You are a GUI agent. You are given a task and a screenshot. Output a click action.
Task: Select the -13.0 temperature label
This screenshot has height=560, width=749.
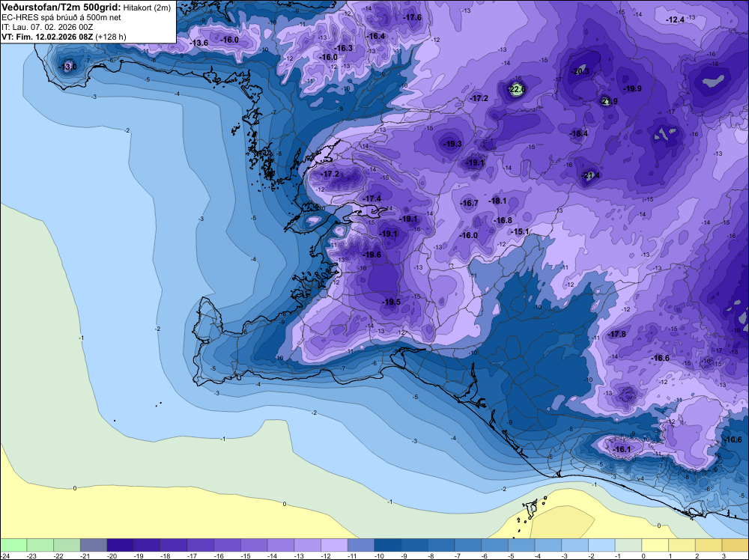tap(67, 67)
